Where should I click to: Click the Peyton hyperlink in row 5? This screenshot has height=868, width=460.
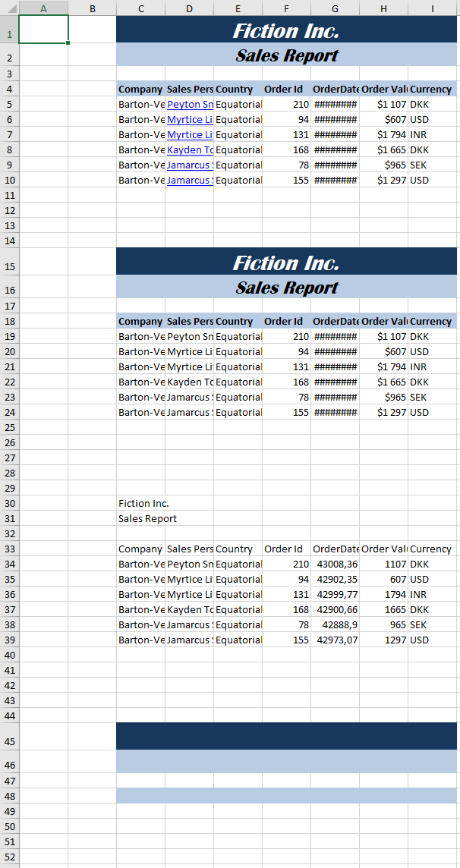click(x=190, y=104)
